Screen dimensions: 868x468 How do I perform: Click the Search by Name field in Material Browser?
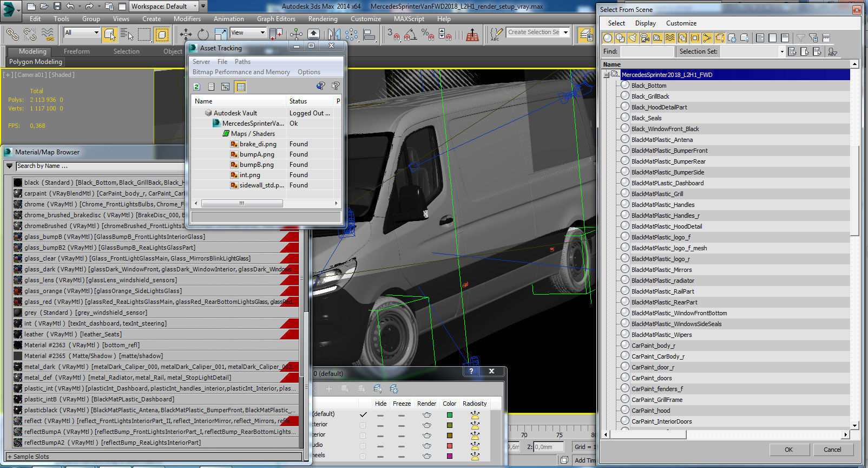(x=100, y=166)
